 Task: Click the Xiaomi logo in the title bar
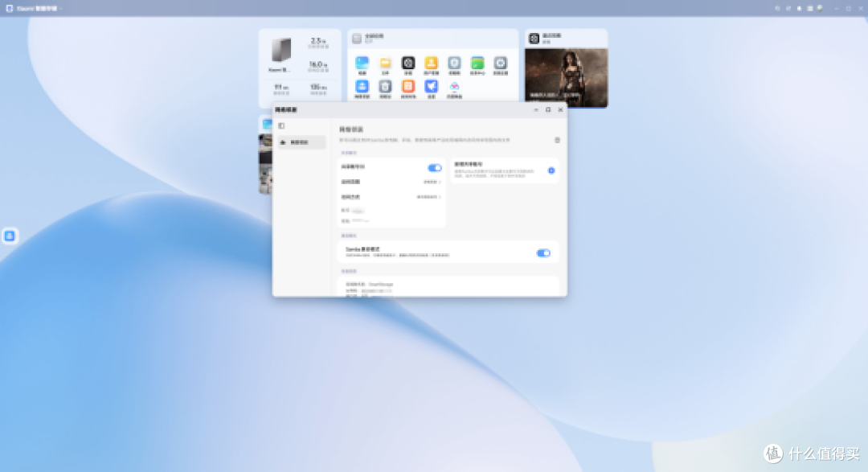[10, 8]
